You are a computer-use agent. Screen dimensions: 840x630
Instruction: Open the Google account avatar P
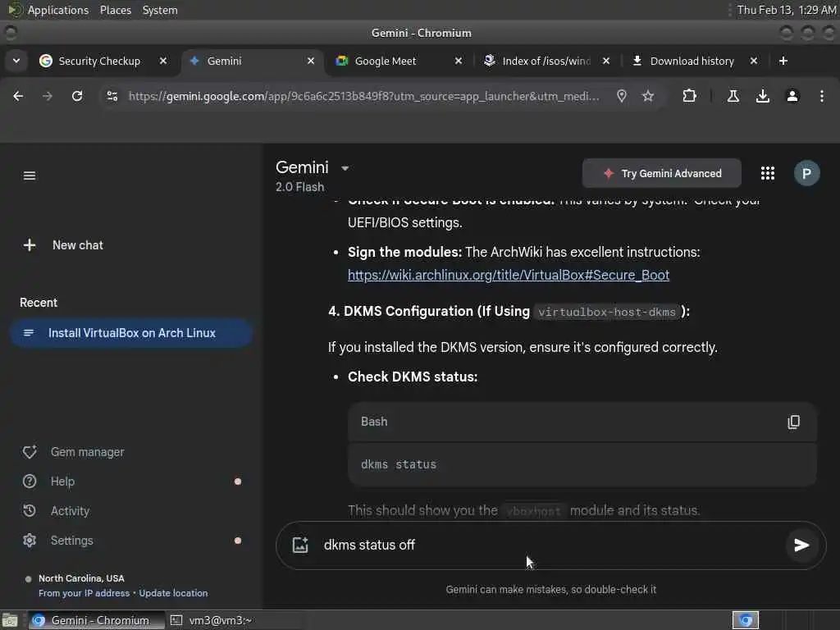click(x=806, y=173)
